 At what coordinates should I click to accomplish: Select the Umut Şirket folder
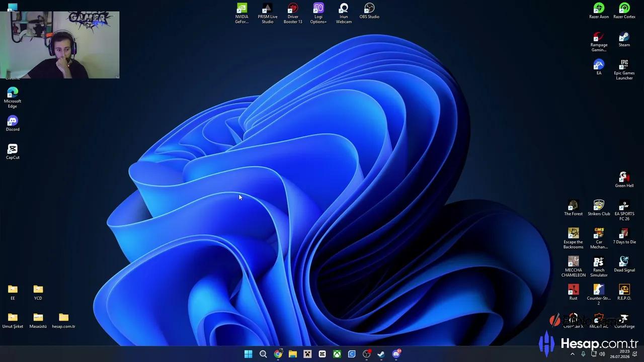click(13, 320)
